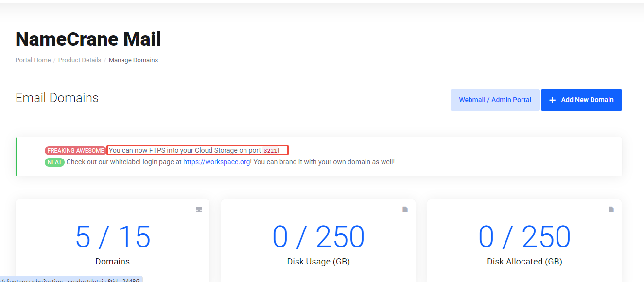Click the Domains card label
Viewport: 644px width, 282px height.
coord(113,262)
